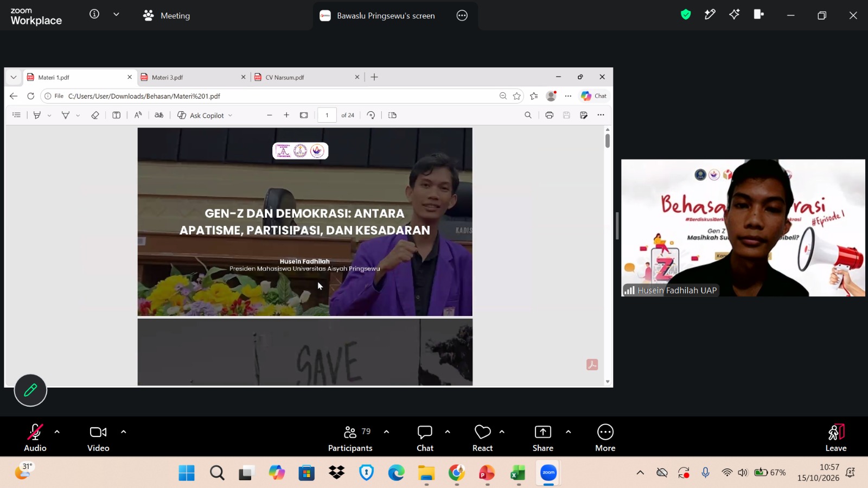This screenshot has height=488, width=868.
Task: Open the Participants panel
Action: pos(350,438)
